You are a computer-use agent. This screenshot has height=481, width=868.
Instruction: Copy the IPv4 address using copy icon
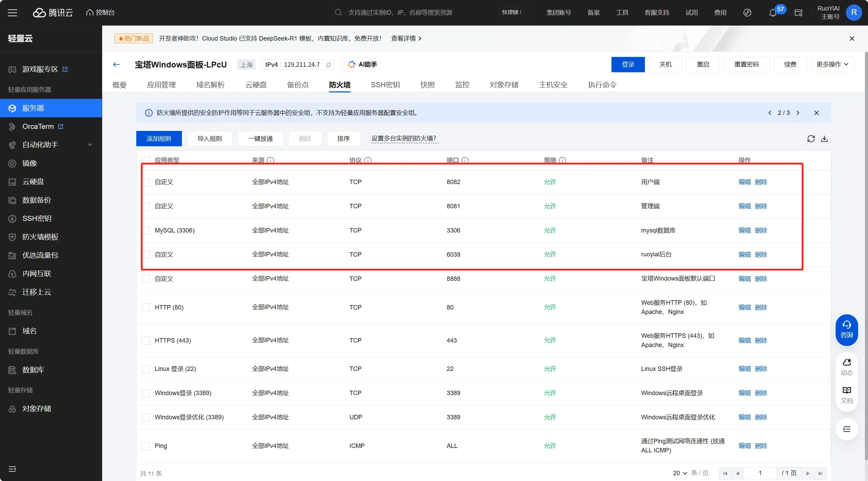[x=328, y=65]
